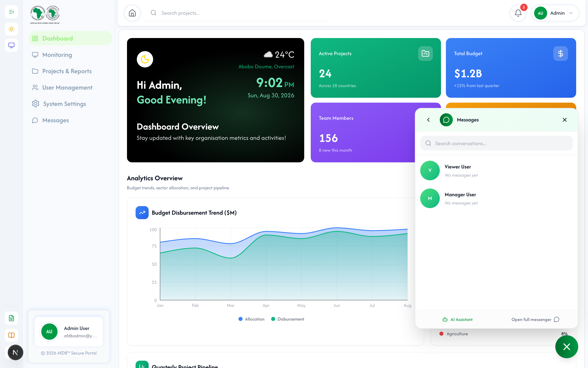Click the 24°C weather readout
The height and width of the screenshot is (368, 588).
click(279, 55)
